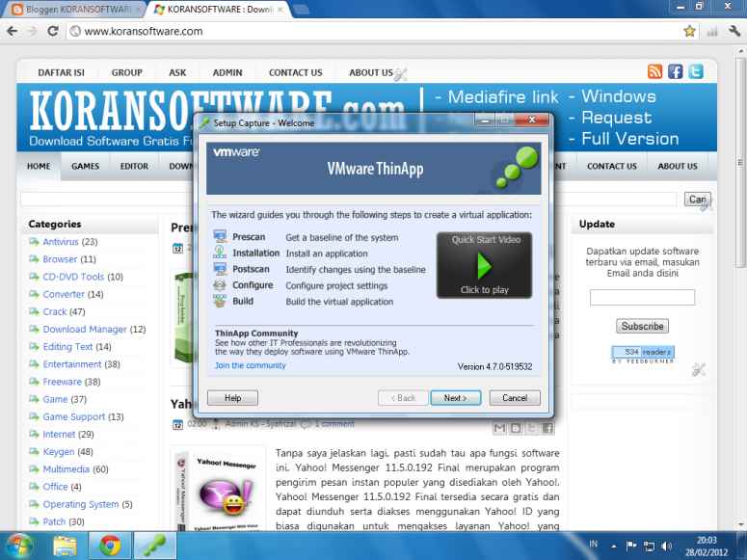Open GROUP in the top menu
The width and height of the screenshot is (747, 560).
point(126,72)
